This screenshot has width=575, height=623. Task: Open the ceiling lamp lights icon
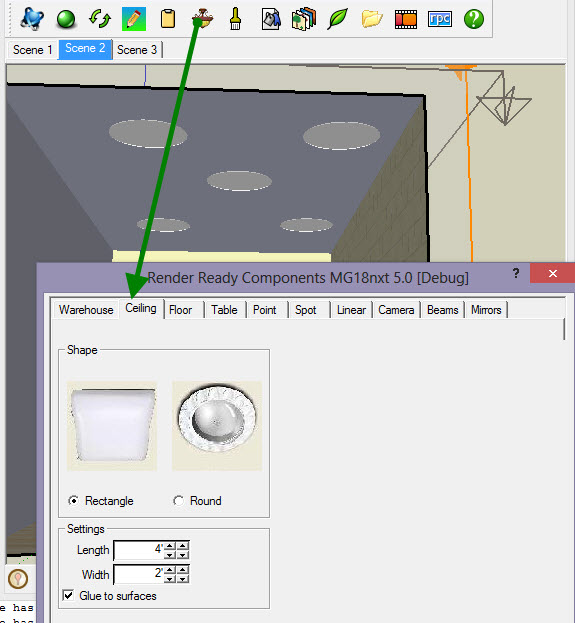pyautogui.click(x=203, y=18)
